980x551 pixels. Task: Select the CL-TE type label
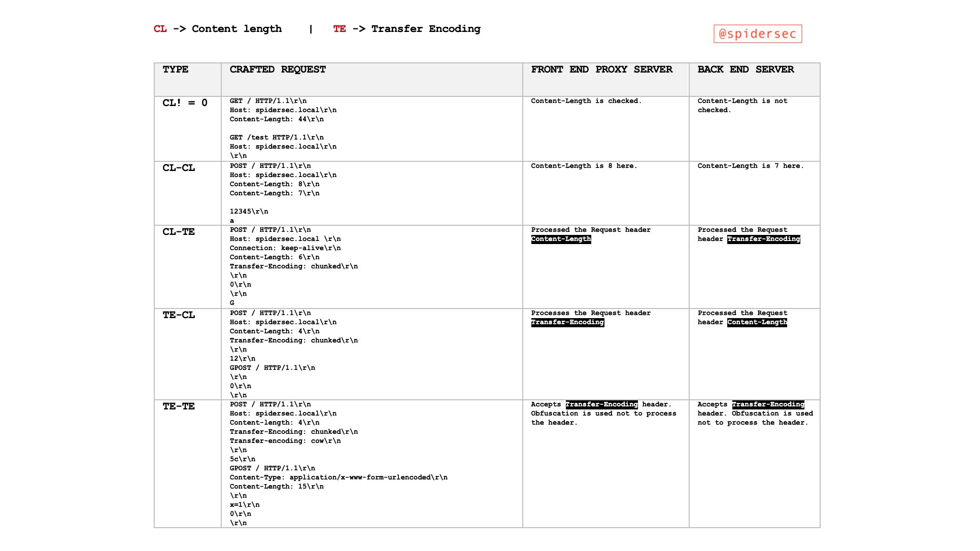point(179,232)
